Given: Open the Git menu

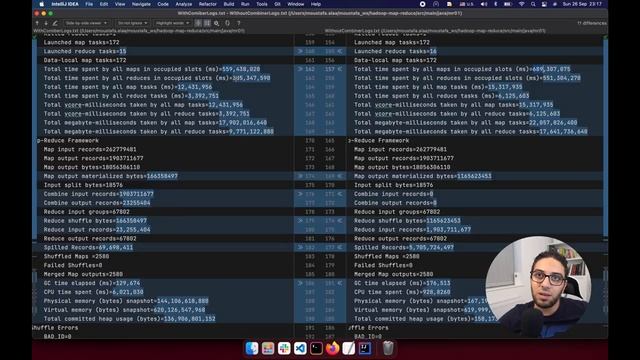Looking at the screenshot, I should point(278,4).
